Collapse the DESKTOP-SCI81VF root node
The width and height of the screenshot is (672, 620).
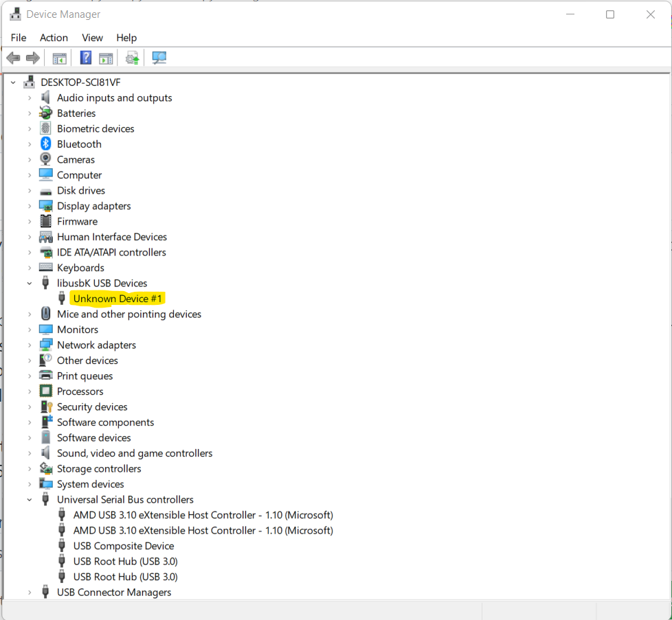click(x=13, y=82)
